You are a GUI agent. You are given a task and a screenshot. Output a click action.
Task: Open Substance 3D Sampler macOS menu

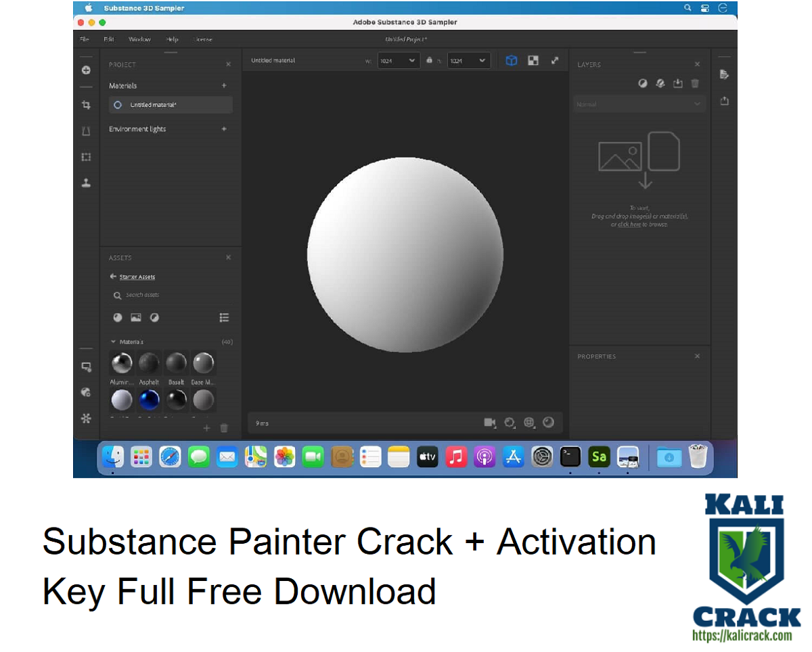click(144, 8)
